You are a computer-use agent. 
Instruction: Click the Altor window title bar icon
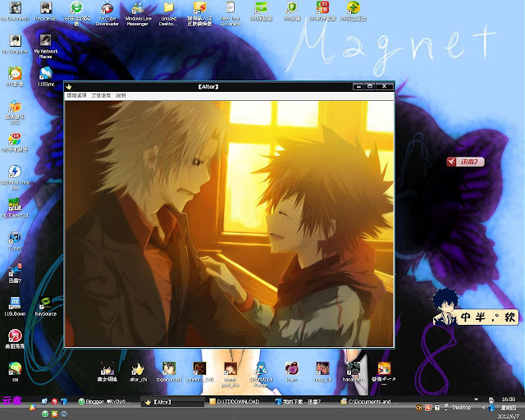pos(69,87)
